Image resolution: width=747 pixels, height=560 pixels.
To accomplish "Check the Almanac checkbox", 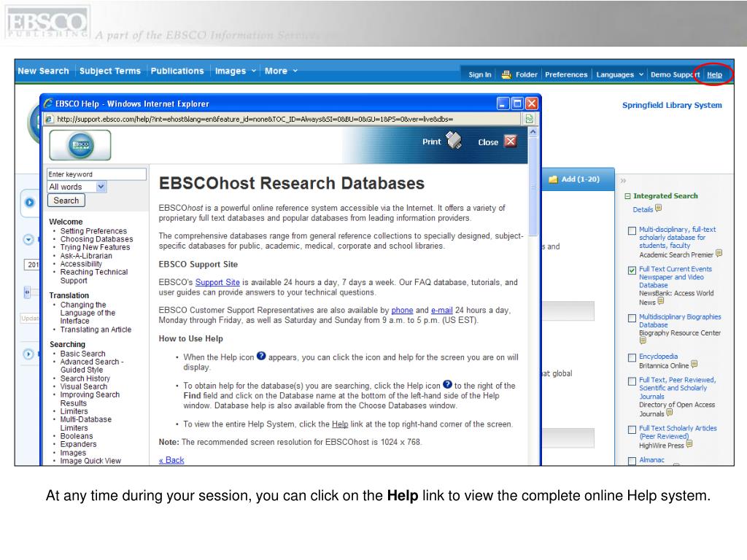I will [632, 461].
